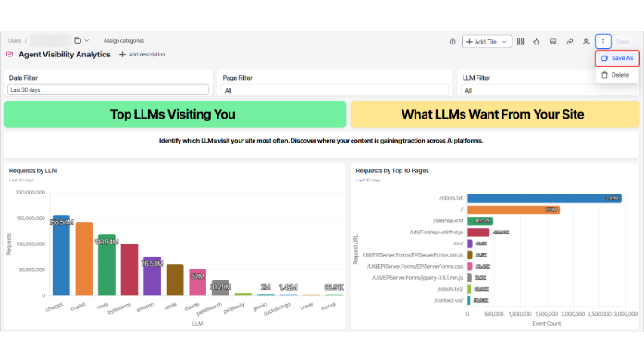Click the orange copilot bar
Viewport: 644px width, 363px height.
pos(84,259)
